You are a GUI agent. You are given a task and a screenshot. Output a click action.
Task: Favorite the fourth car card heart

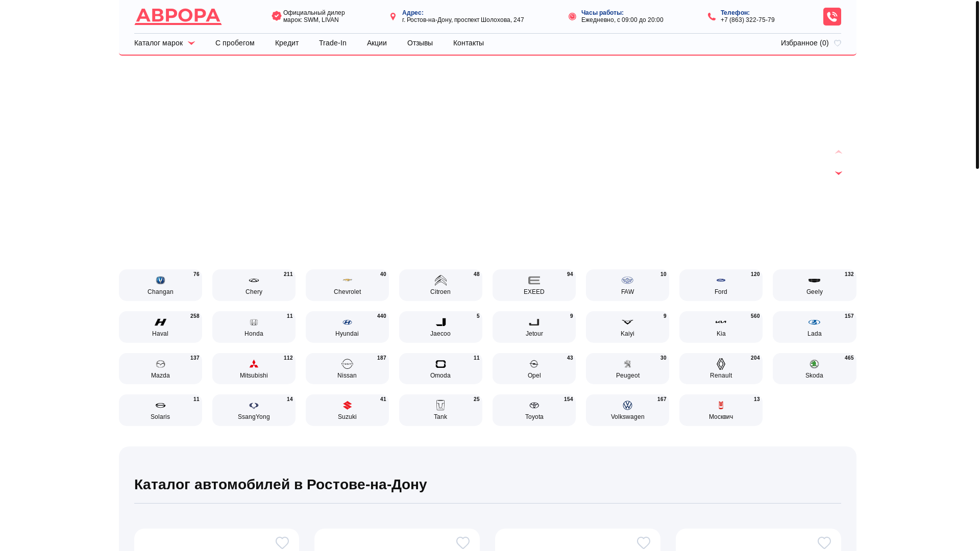coord(824,543)
